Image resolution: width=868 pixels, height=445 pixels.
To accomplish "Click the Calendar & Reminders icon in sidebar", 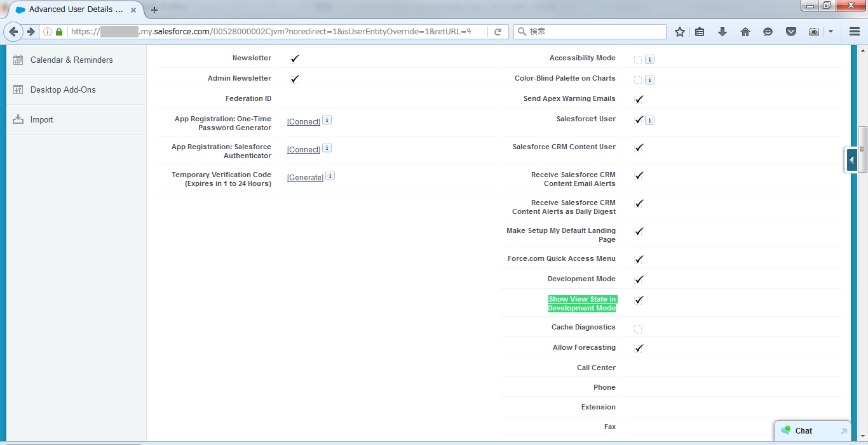I will pos(18,60).
